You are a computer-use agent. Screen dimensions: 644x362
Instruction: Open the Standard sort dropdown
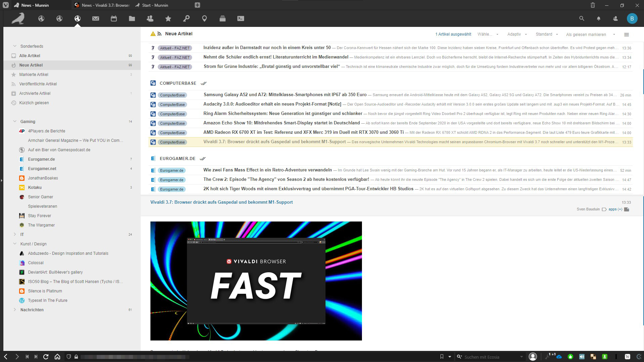coord(547,34)
